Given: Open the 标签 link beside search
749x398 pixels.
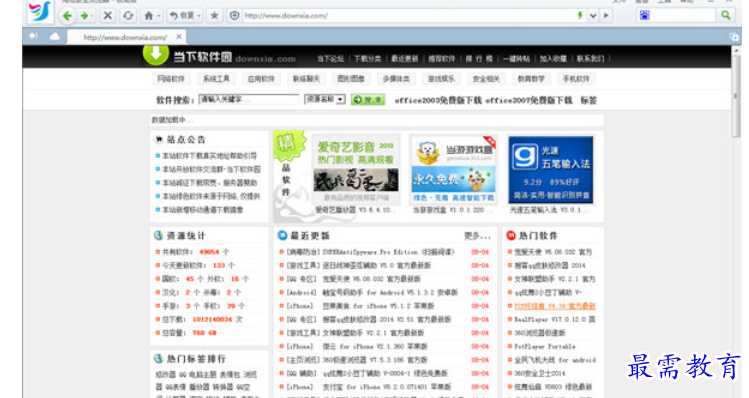Looking at the screenshot, I should pos(588,100).
